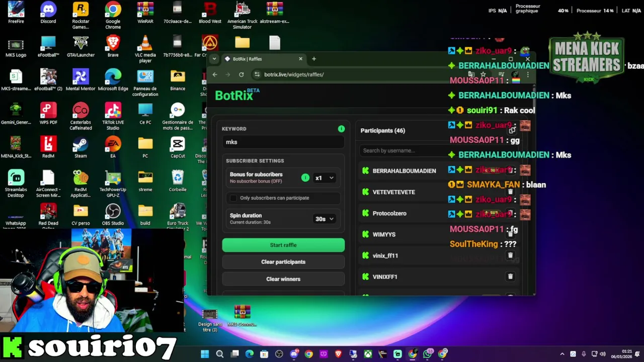Viewport: 644px width, 362px height.
Task: Click the keyword info icon in BotRix
Action: coord(341,129)
